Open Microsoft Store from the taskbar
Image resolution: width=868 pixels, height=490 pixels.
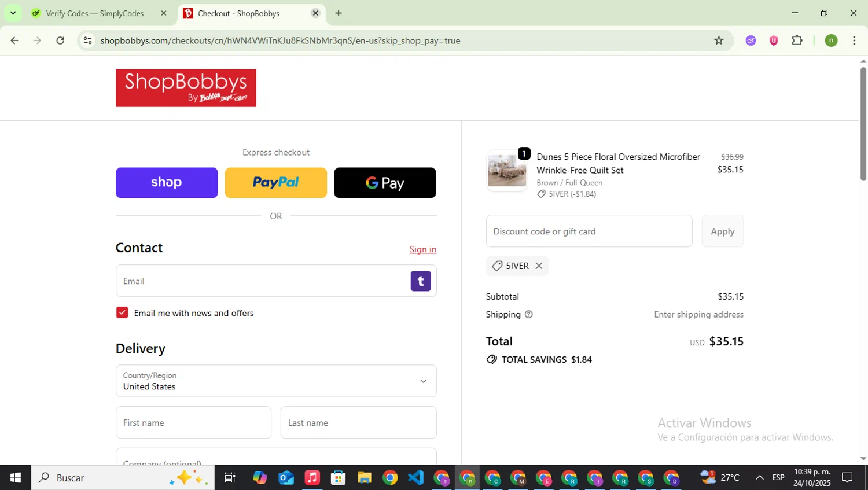coord(338,478)
